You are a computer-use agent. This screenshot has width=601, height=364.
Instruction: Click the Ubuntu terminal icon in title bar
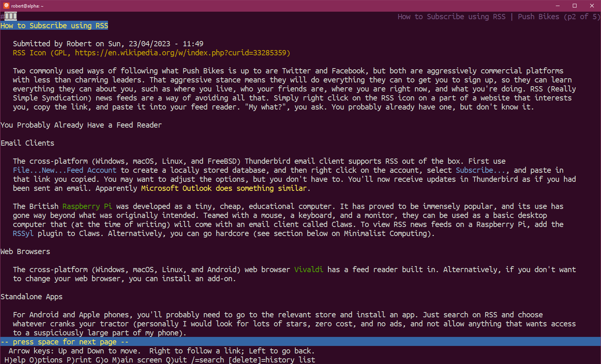[x=6, y=6]
